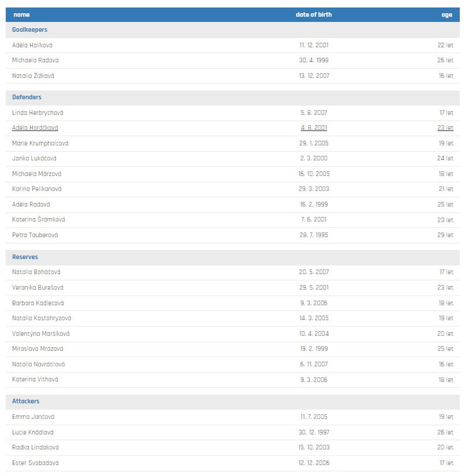Screen dimensions: 469x476
Task: Select defender Petra Tauberová
Action: pos(35,235)
